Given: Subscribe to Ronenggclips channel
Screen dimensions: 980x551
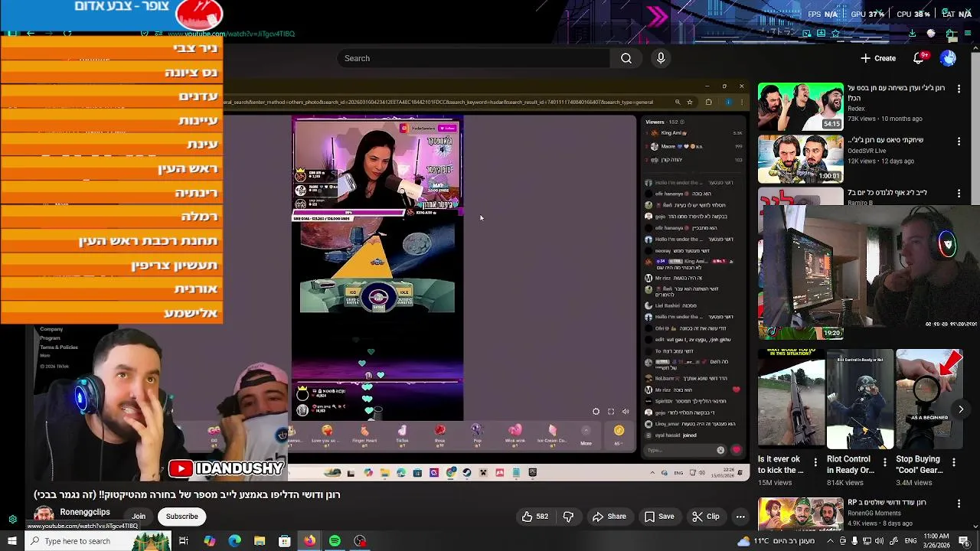Looking at the screenshot, I should pos(182,517).
